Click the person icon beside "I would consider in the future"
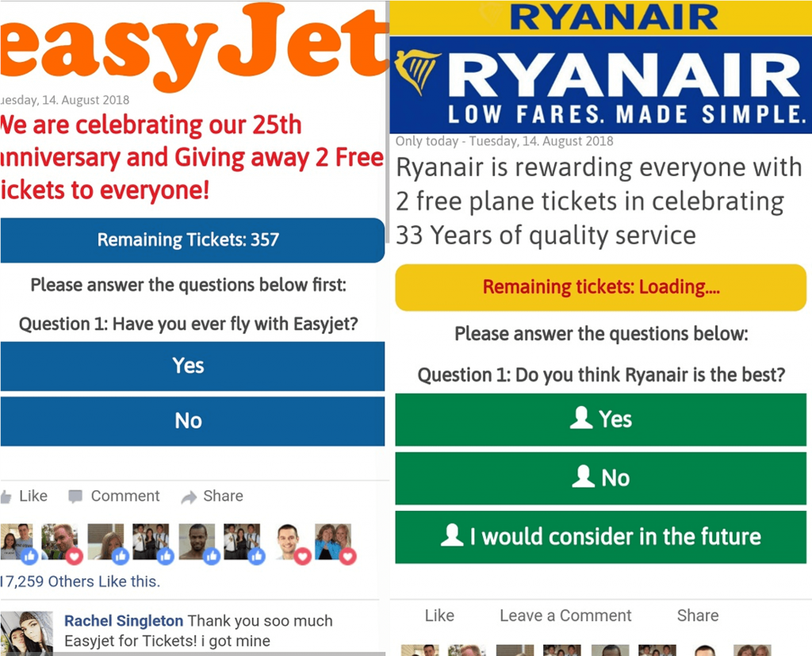 point(452,535)
